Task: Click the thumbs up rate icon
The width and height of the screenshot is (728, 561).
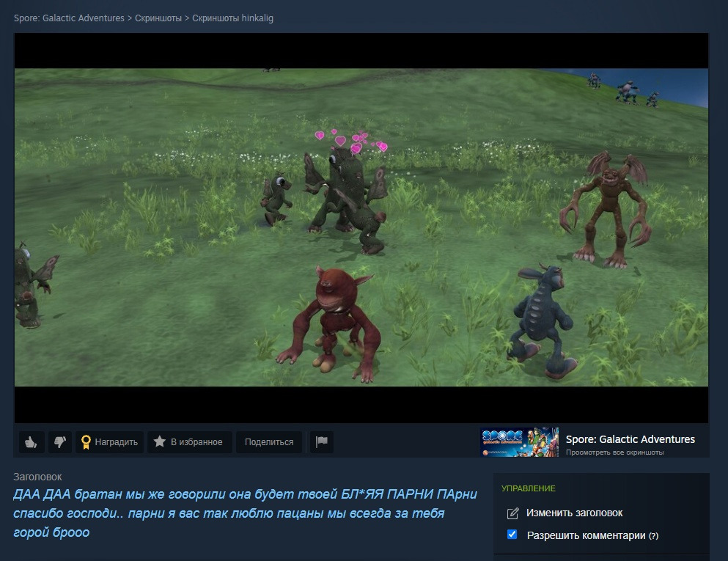Action: click(31, 441)
